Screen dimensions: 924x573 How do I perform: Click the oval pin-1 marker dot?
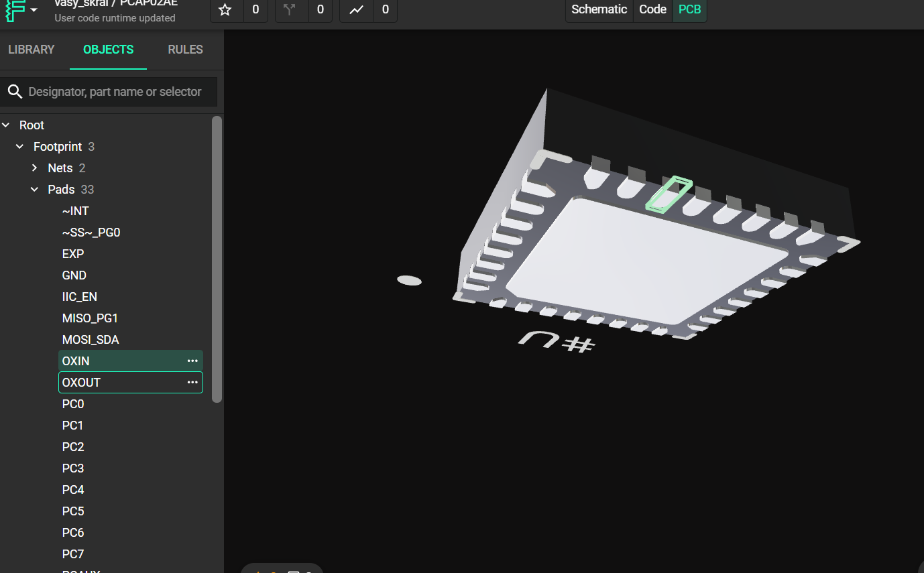coord(409,280)
